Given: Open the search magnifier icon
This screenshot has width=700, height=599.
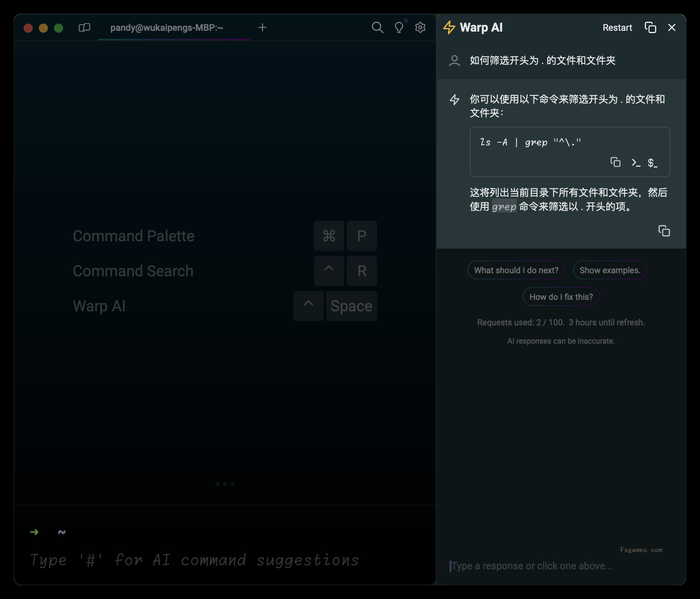Looking at the screenshot, I should point(377,27).
